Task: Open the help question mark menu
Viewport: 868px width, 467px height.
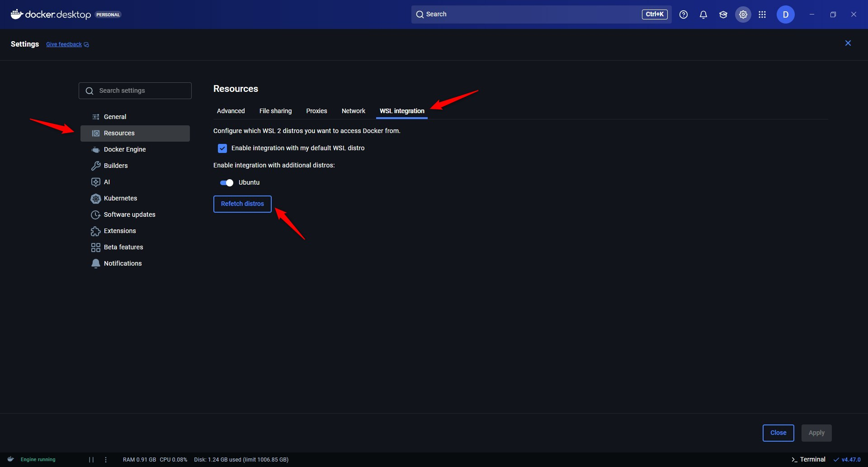Action: point(684,14)
